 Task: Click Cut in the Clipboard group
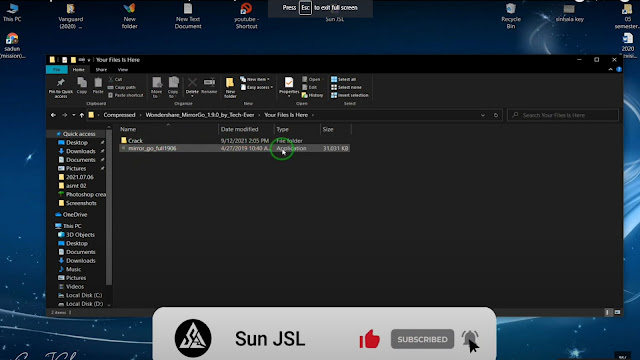(x=115, y=79)
